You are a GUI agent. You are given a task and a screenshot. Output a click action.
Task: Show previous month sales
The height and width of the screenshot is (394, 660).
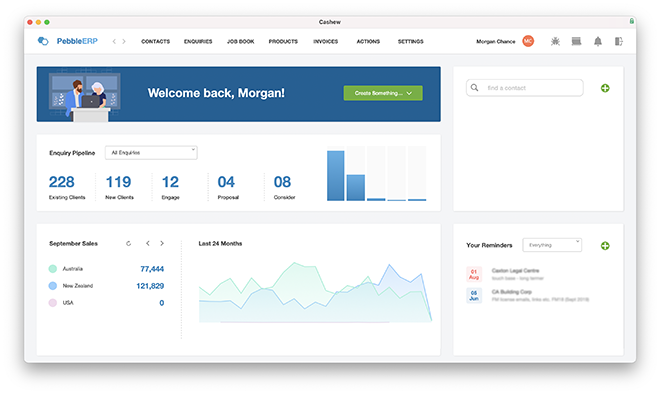148,243
